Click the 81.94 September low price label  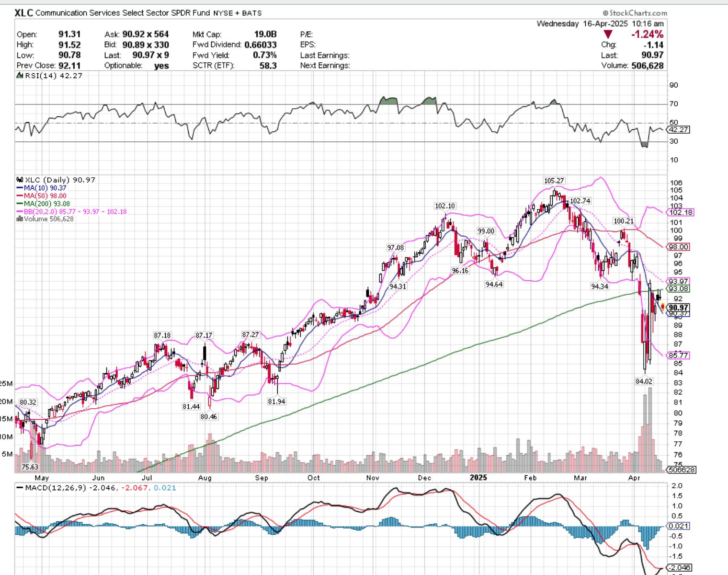click(x=277, y=402)
